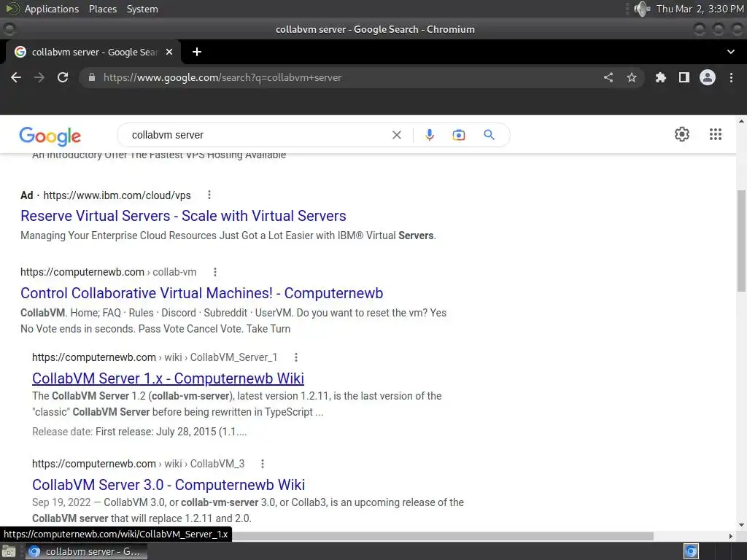Open the Google apps grid

(x=716, y=134)
